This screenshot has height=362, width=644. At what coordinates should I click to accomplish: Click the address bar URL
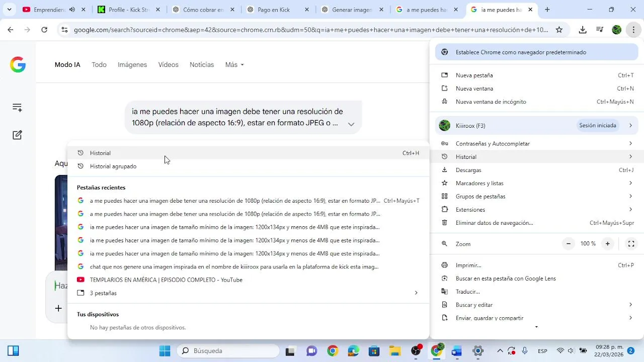tap(311, 30)
